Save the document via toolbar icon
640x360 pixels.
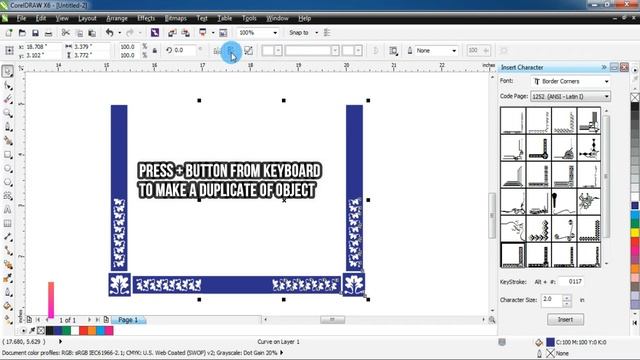click(35, 33)
